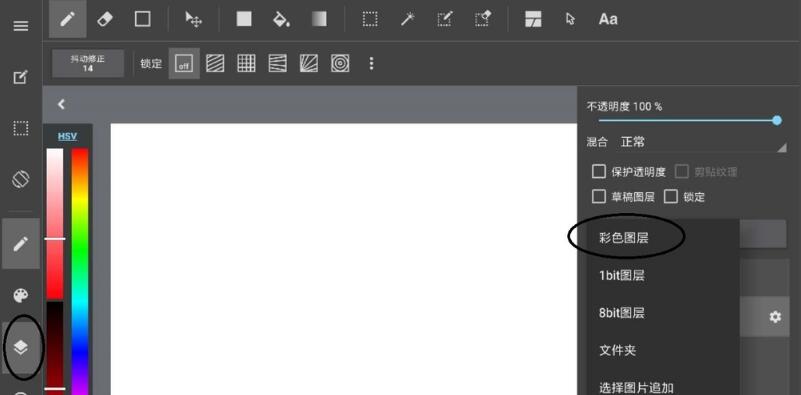Enable radial lines snap guide
The image size is (801, 395).
(309, 63)
